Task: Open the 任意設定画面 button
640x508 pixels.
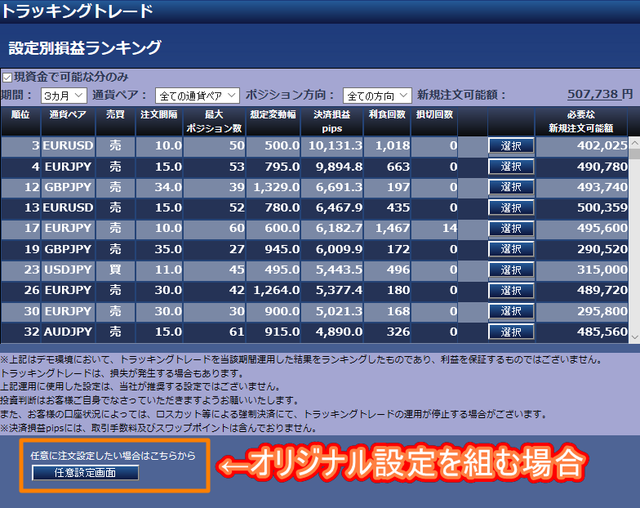Action: (85, 473)
